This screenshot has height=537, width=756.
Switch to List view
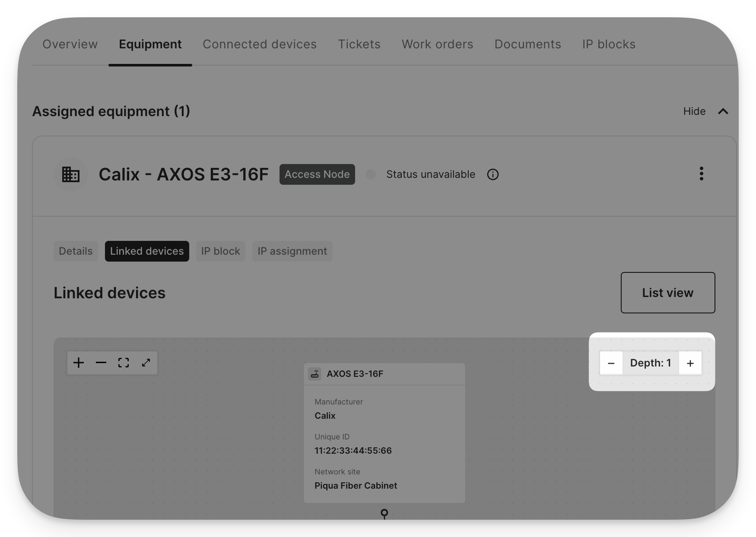[x=668, y=293]
